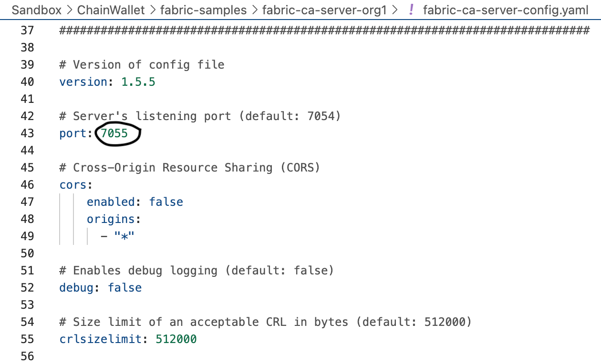Click line number 43 in gutter
The height and width of the screenshot is (364, 601).
point(28,133)
